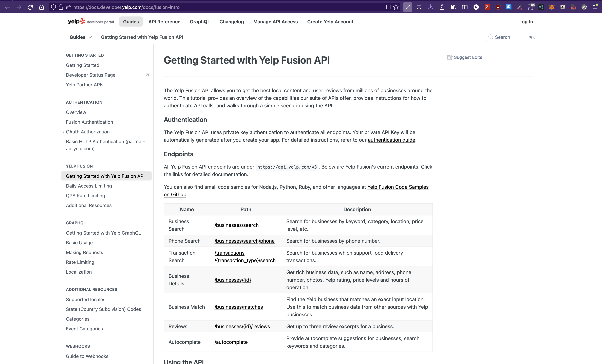This screenshot has width=602, height=364.
Task: Open the /businesses/search/phone endpoint link
Action: point(244,241)
